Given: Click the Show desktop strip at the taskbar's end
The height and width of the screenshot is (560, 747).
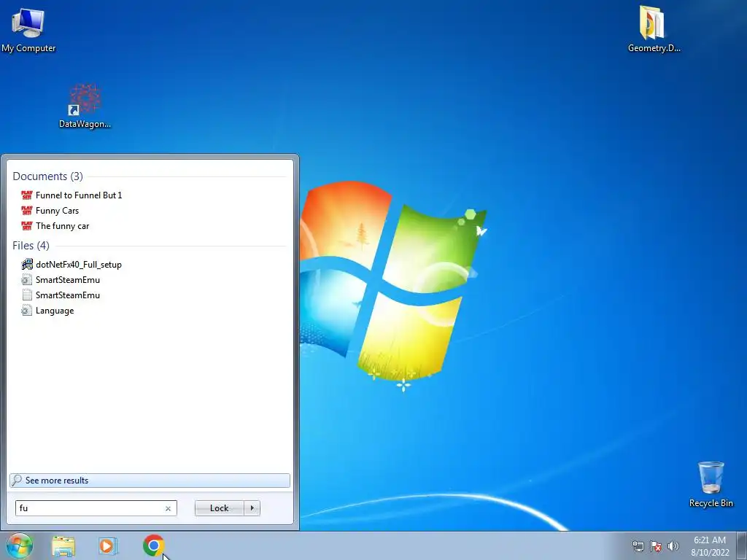Looking at the screenshot, I should (742, 546).
